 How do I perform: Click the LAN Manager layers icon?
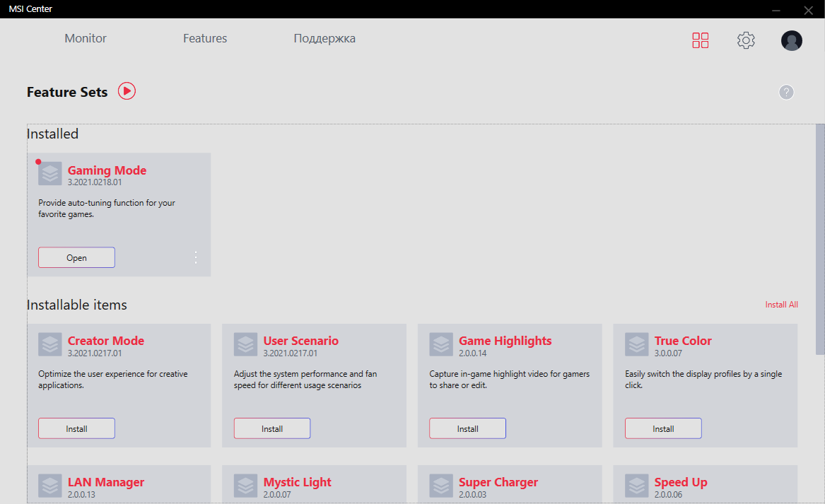coord(50,486)
